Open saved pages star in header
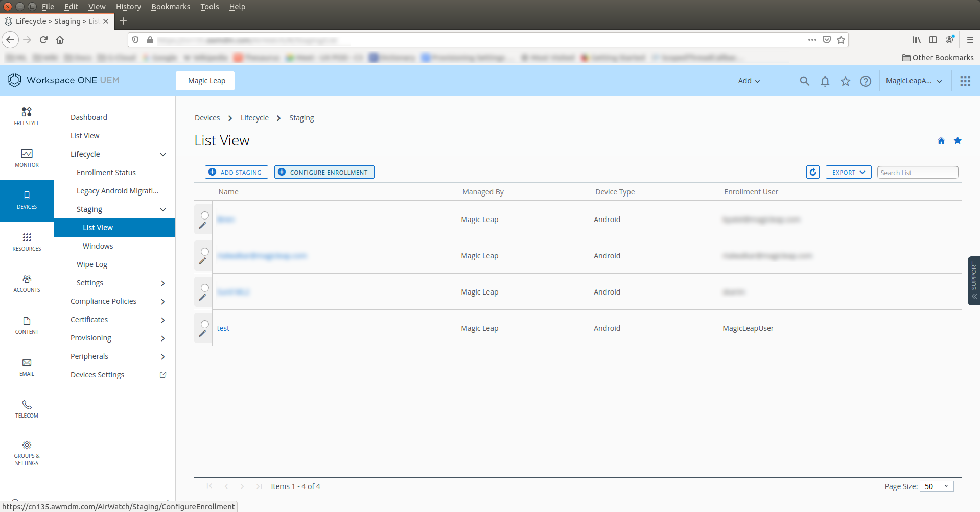 pyautogui.click(x=845, y=81)
